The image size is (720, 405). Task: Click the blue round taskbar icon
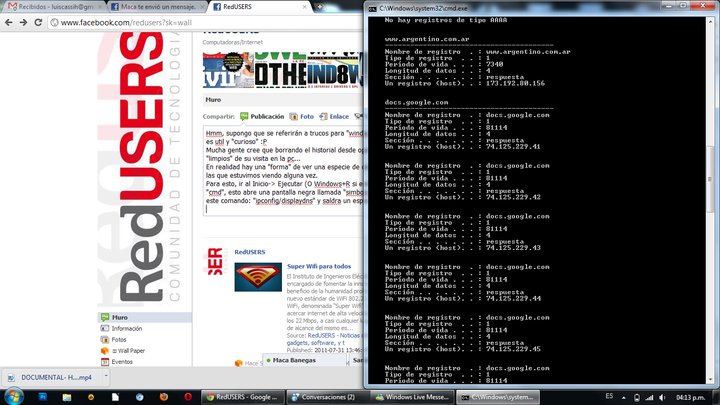pos(140,397)
